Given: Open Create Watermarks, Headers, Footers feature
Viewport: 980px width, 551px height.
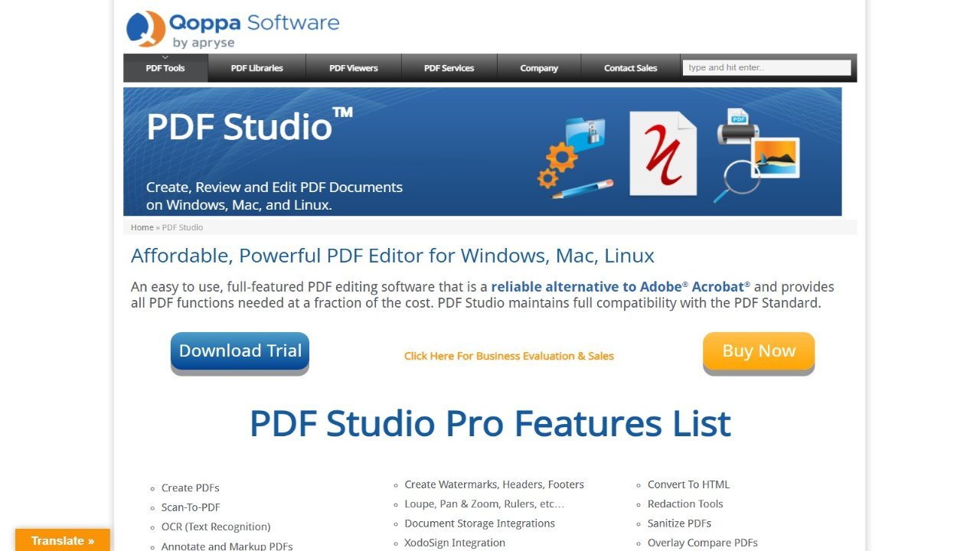Looking at the screenshot, I should [x=494, y=484].
